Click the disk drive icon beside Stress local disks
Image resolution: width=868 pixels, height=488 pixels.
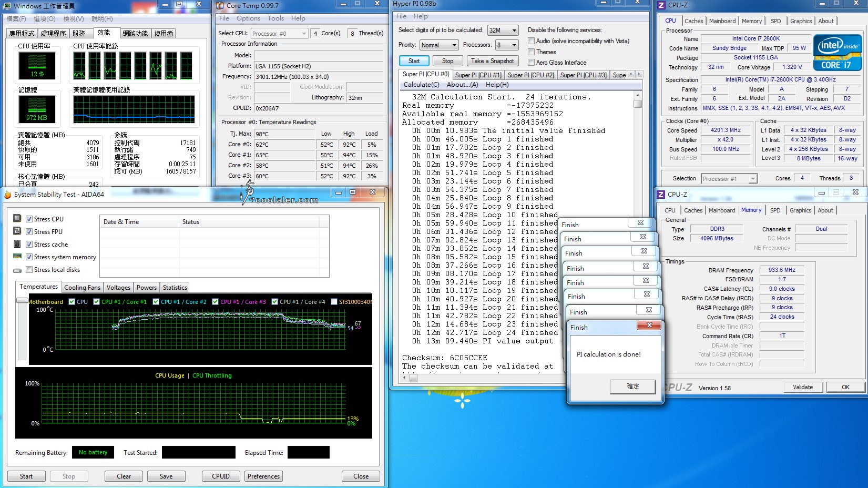pos(17,270)
